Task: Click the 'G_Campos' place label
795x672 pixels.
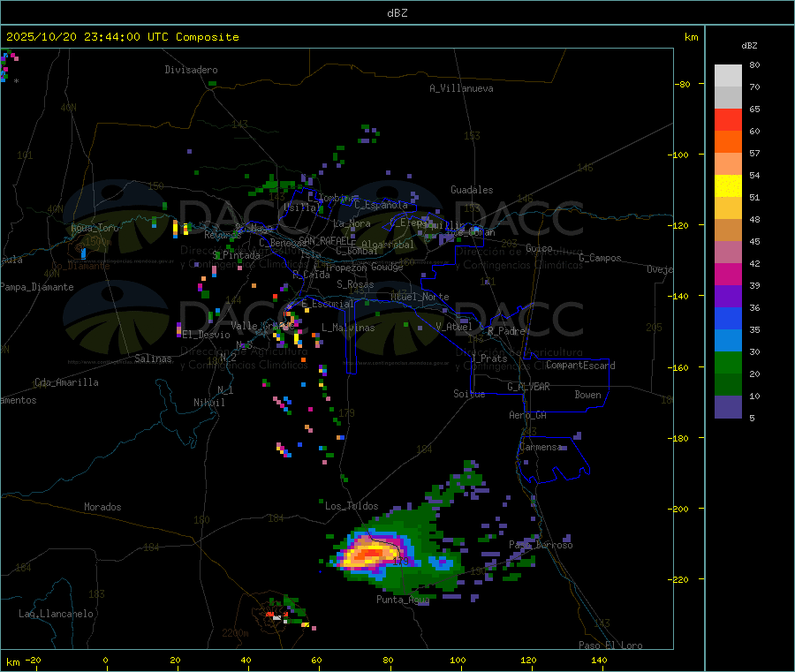Action: click(x=600, y=258)
